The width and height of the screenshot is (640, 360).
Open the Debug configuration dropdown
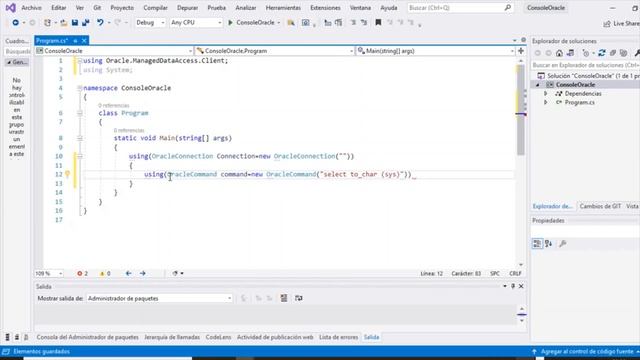(x=150, y=23)
